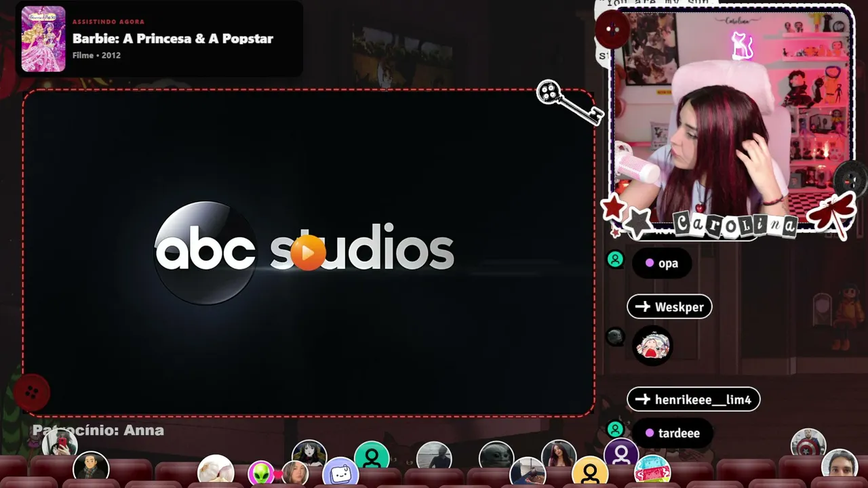The height and width of the screenshot is (488, 868).
Task: Click the dark avatar beside the sticker message
Action: coord(615,336)
